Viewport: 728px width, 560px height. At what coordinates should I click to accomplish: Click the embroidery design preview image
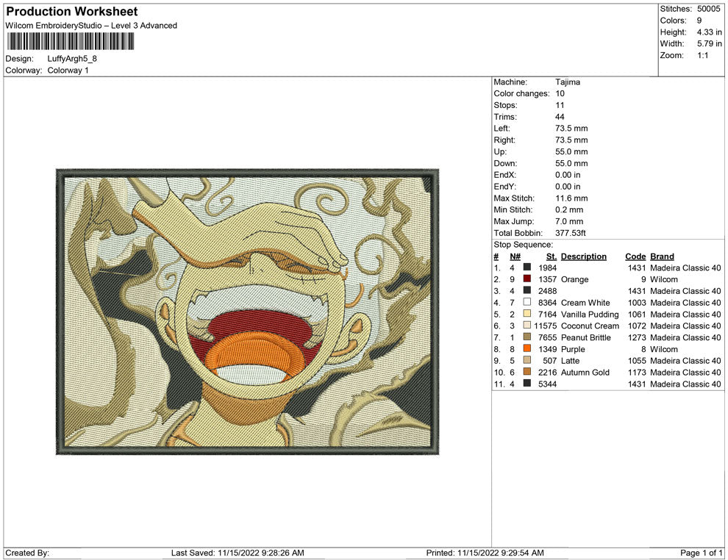point(248,312)
